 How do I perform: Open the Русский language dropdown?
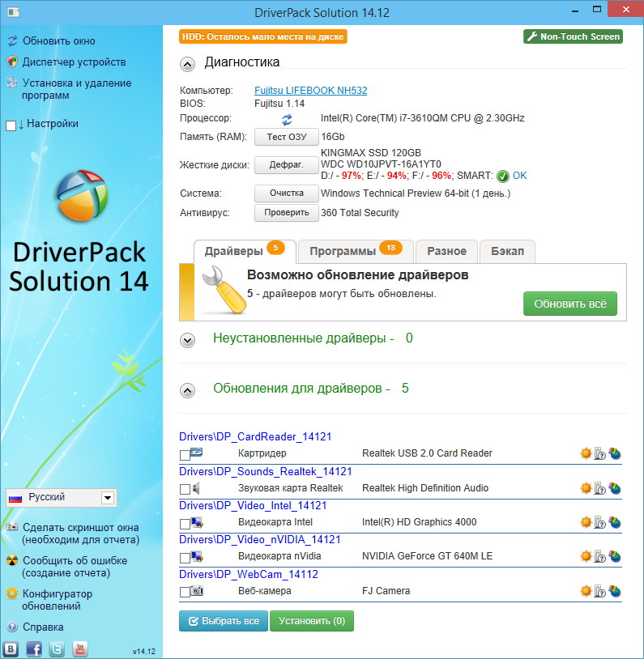click(62, 498)
